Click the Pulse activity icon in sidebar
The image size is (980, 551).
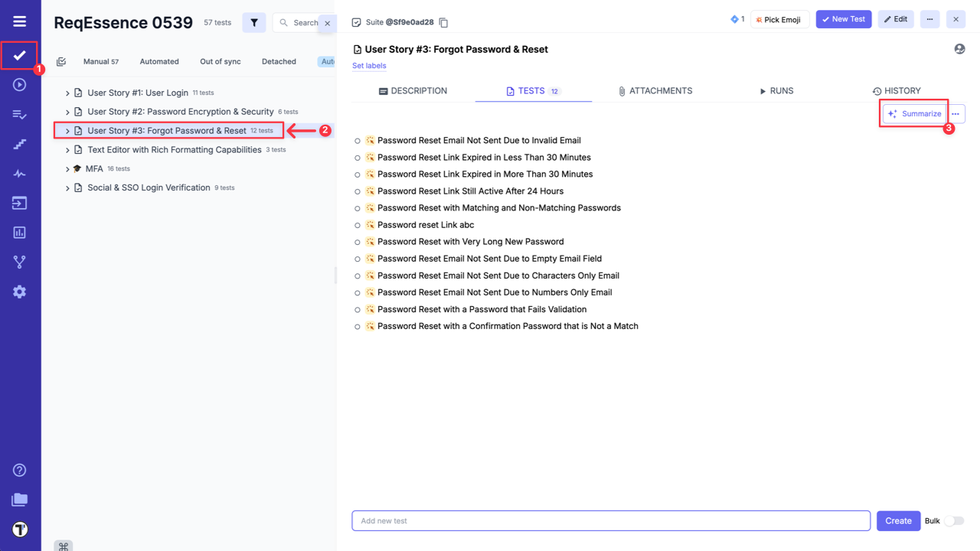point(20,174)
